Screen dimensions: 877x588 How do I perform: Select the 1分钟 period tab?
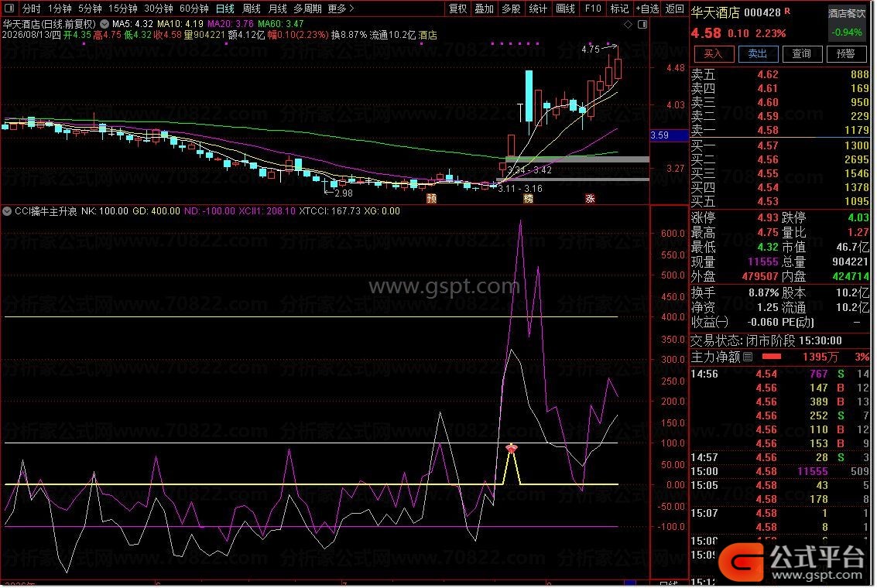pyautogui.click(x=60, y=9)
